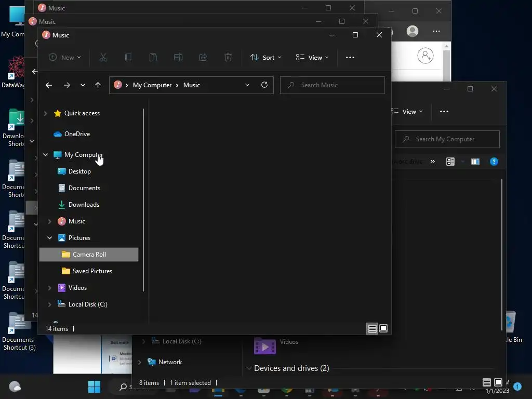The image size is (532, 399).
Task: Click the "14 items" status bar text
Action: tap(57, 329)
